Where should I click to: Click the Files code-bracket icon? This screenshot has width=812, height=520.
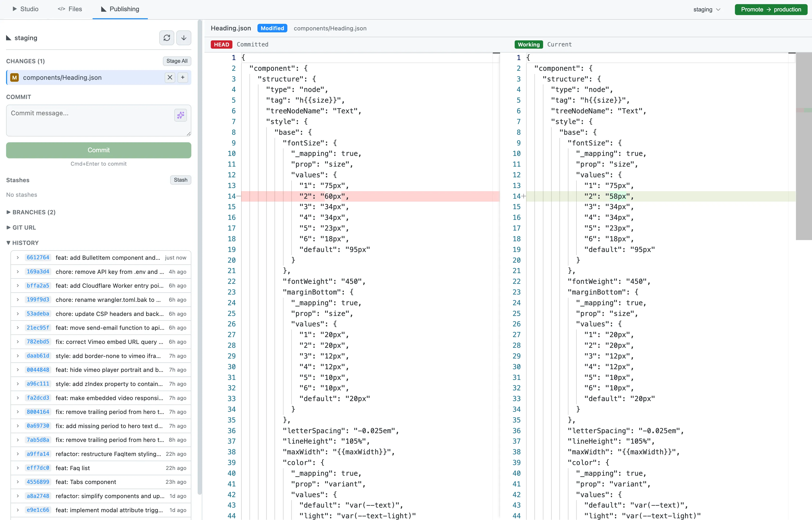pyautogui.click(x=62, y=9)
